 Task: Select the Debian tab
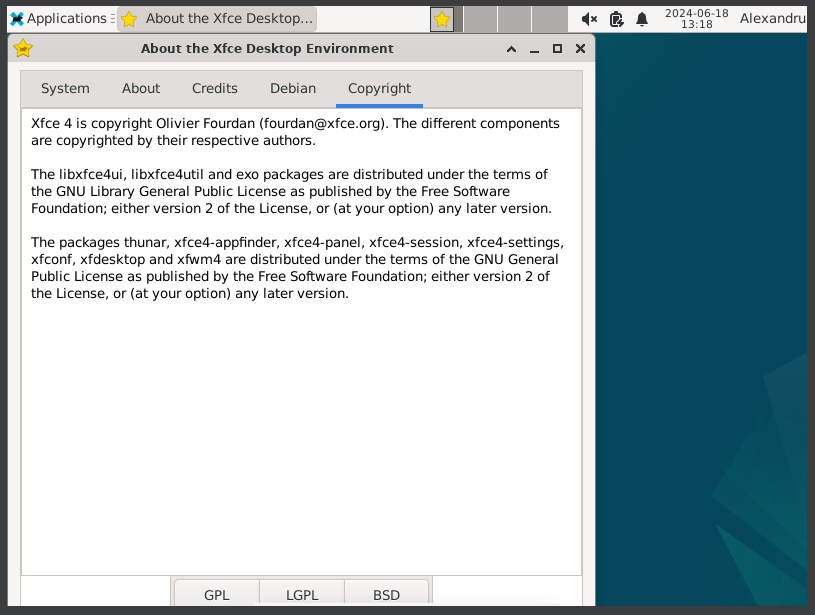coord(292,88)
